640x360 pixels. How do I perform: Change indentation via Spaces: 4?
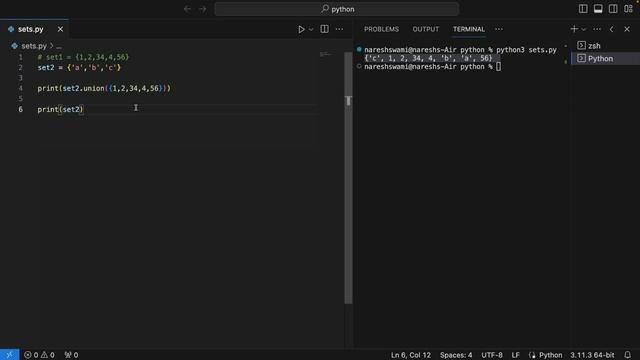coord(456,355)
